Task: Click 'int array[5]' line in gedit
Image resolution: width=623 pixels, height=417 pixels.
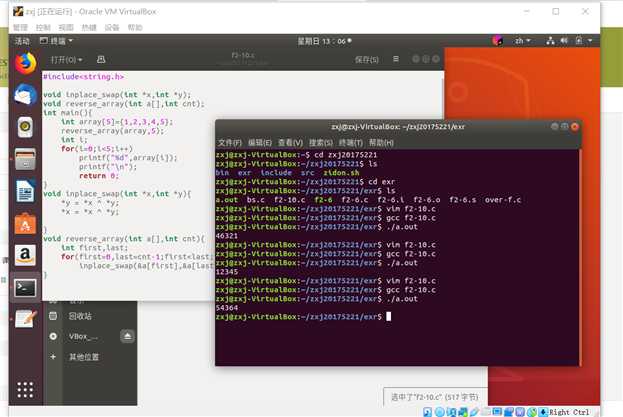Action: (x=117, y=122)
